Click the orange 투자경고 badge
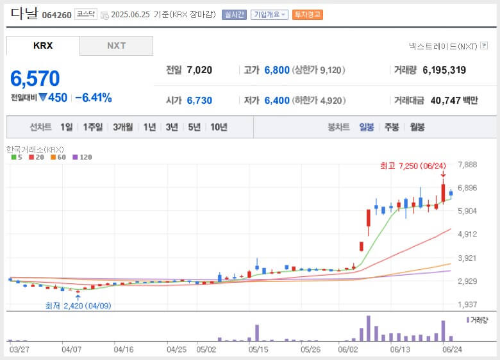This screenshot has height=360, width=500. coord(307,14)
